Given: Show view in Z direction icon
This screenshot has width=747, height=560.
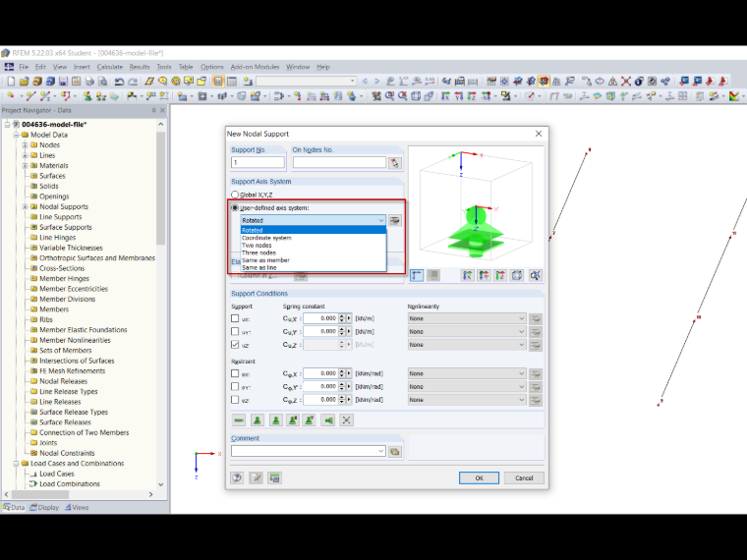Looking at the screenshot, I should click(x=500, y=275).
